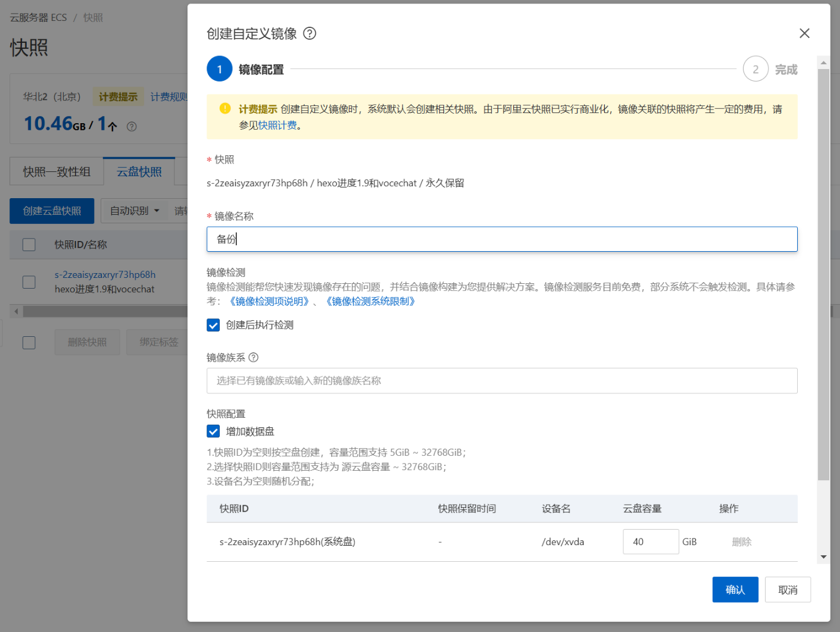This screenshot has height=632, width=840.
Task: Close the 创建自定义镜像 dialog
Action: [804, 33]
